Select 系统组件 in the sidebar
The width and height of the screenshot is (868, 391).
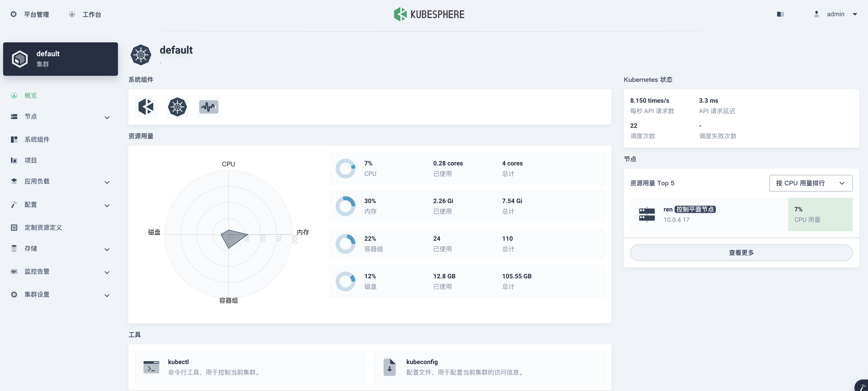coord(37,139)
